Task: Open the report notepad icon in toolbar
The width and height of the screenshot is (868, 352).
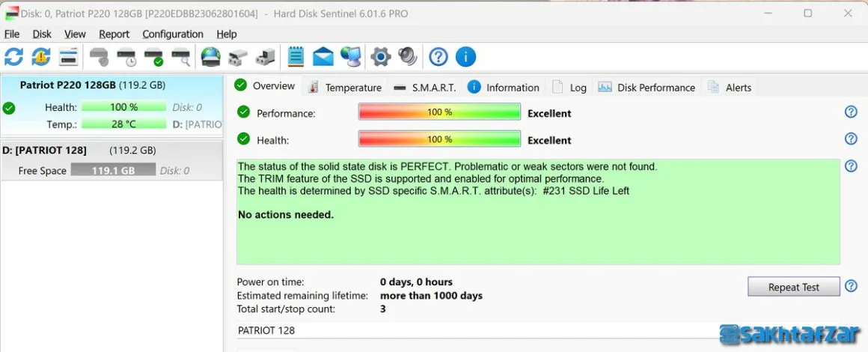Action: [296, 56]
